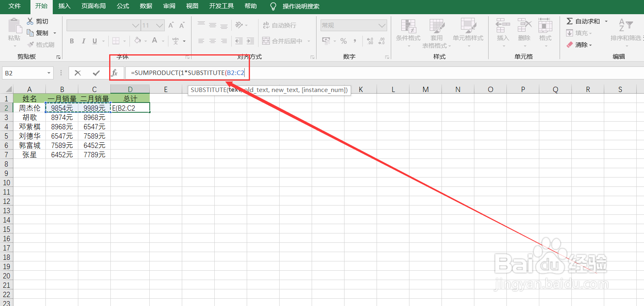The image size is (644, 306).
Task: Open clipboard group dialog launcher
Action: point(58,57)
